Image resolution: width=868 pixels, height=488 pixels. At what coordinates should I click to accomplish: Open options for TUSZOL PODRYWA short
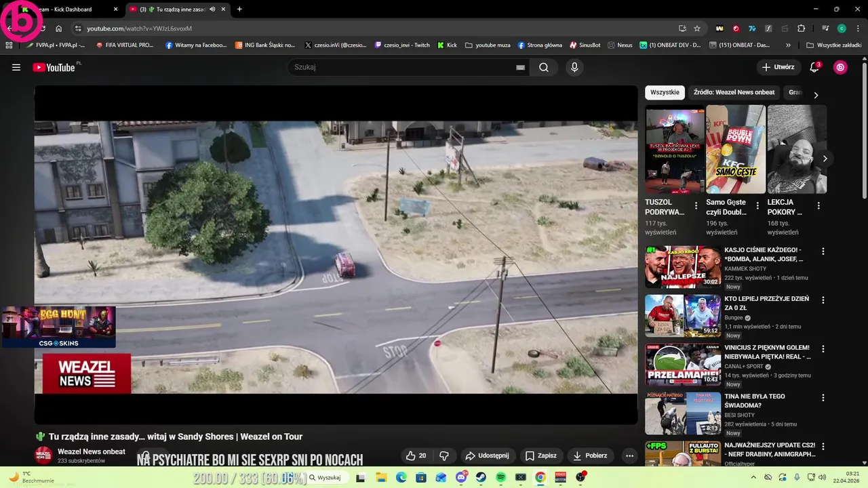(696, 205)
